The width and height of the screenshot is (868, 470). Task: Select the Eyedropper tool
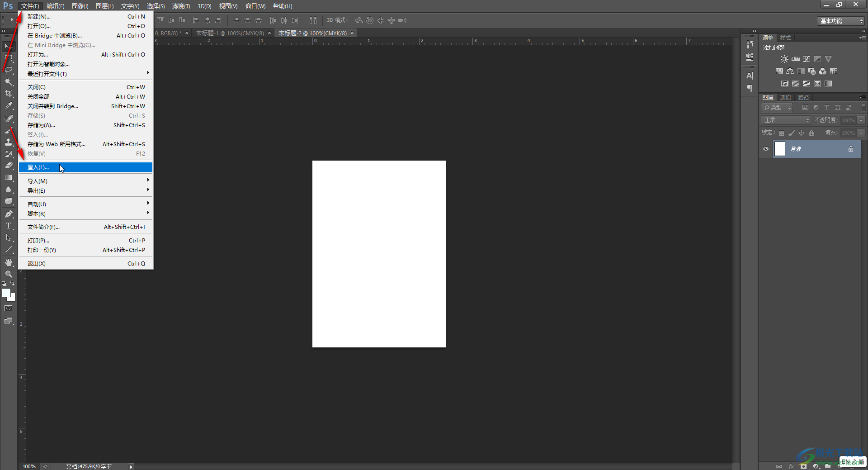(9, 106)
